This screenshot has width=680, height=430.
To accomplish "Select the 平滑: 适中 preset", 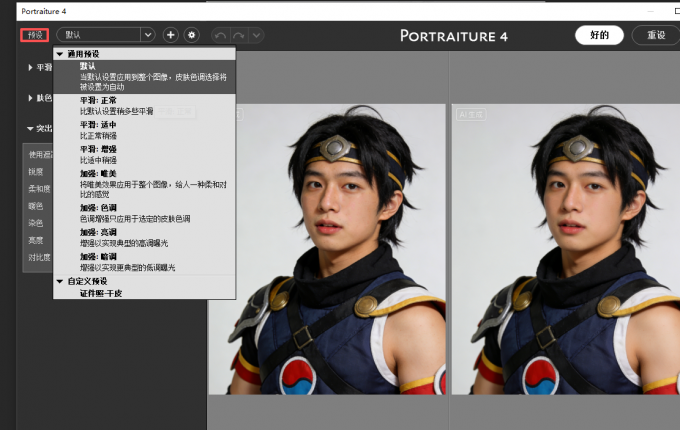I will (144, 130).
